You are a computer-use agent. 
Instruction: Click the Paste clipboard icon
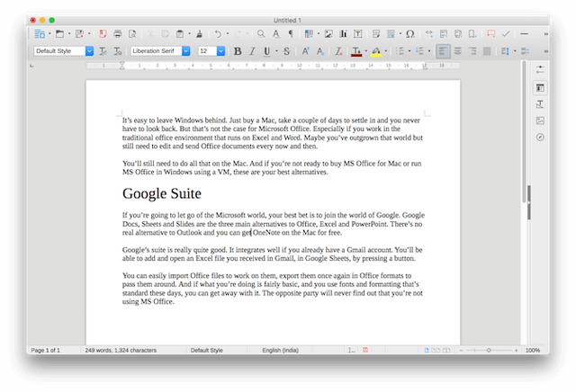click(180, 34)
